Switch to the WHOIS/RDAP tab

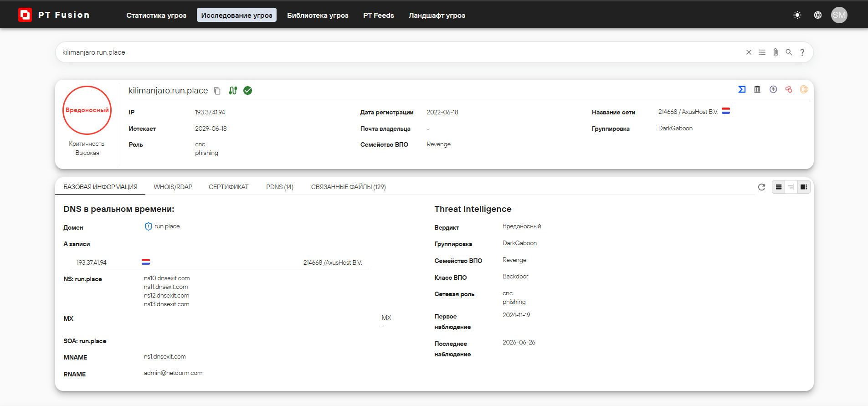173,187
